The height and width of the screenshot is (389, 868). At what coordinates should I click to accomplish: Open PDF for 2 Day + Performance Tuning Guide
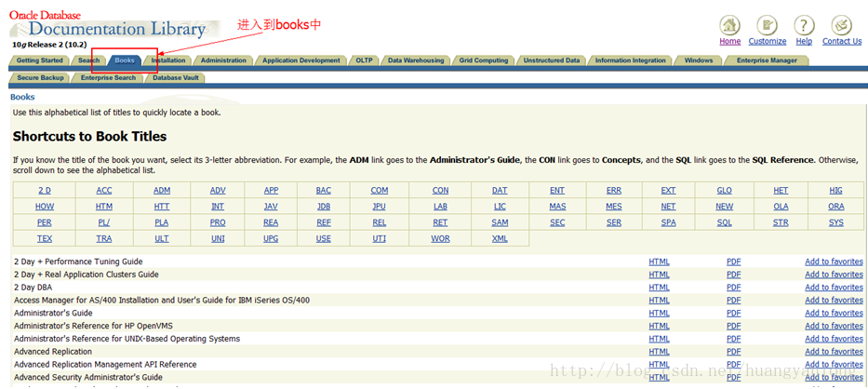[733, 262]
